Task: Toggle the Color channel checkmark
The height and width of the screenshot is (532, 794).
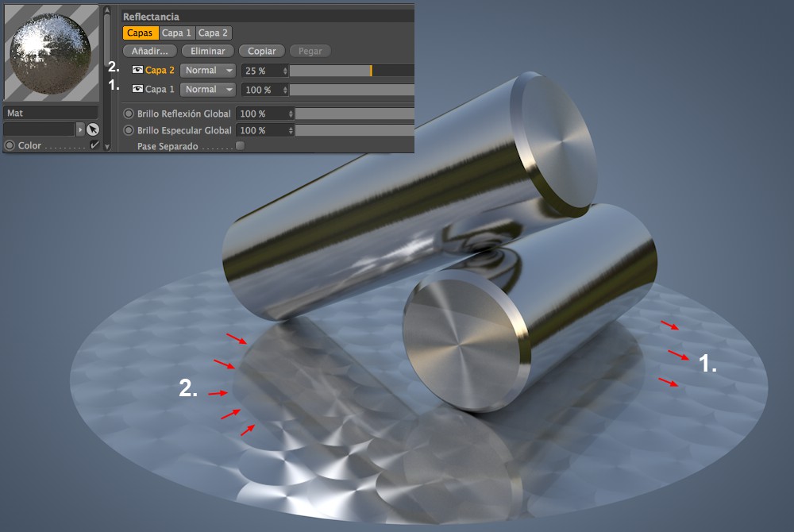Action: pyautogui.click(x=94, y=145)
